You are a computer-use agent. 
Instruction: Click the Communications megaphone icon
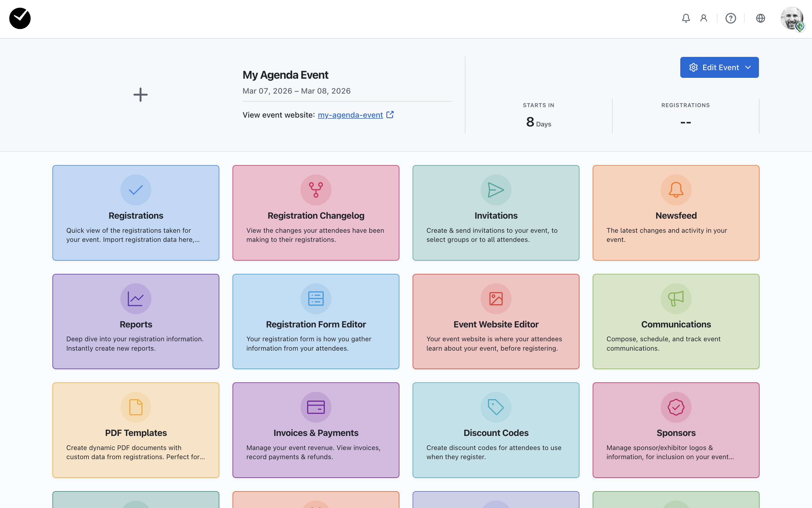pos(676,299)
